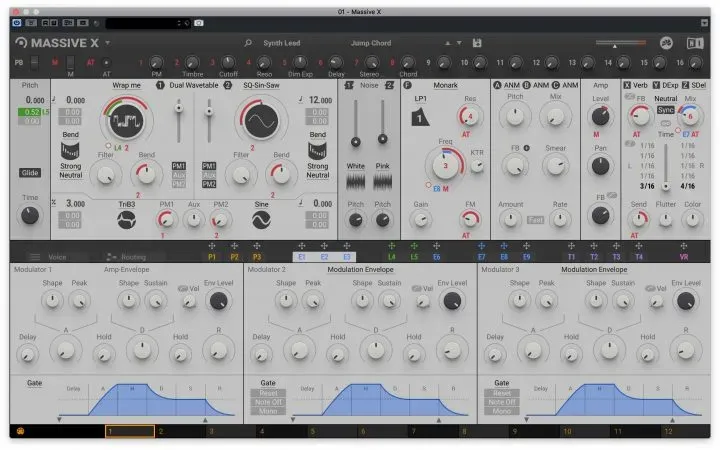This screenshot has width=720, height=450.
Task: Open the Monark filter type menu
Action: coord(445,85)
